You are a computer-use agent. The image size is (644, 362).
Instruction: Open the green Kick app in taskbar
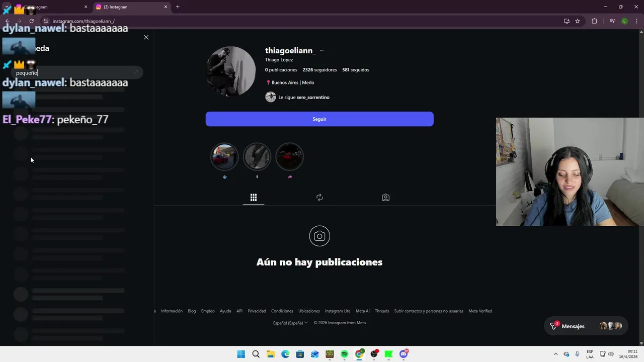(388, 354)
